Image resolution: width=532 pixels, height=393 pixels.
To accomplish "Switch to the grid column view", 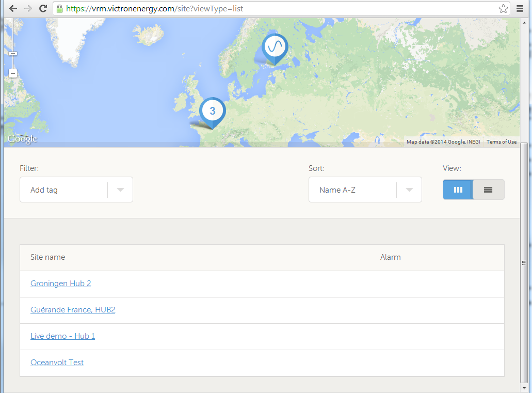I will [x=458, y=190].
